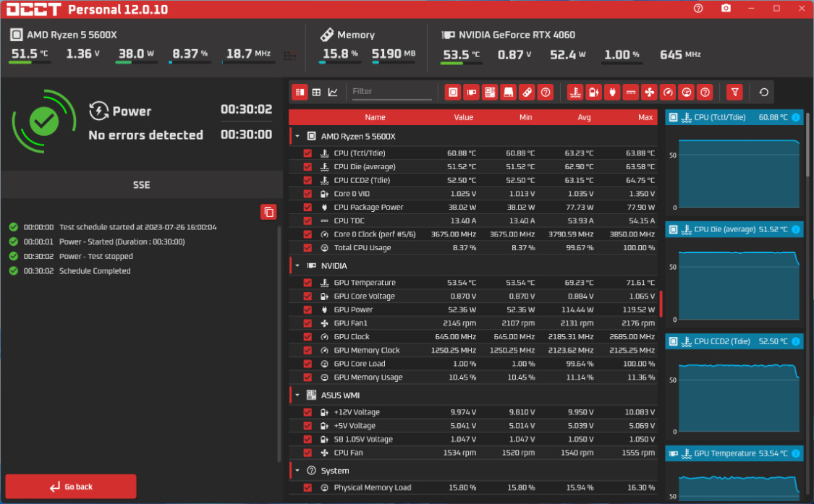The height and width of the screenshot is (504, 814).
Task: Click the GPU 53.5 °C temperature bar
Action: coord(462,64)
